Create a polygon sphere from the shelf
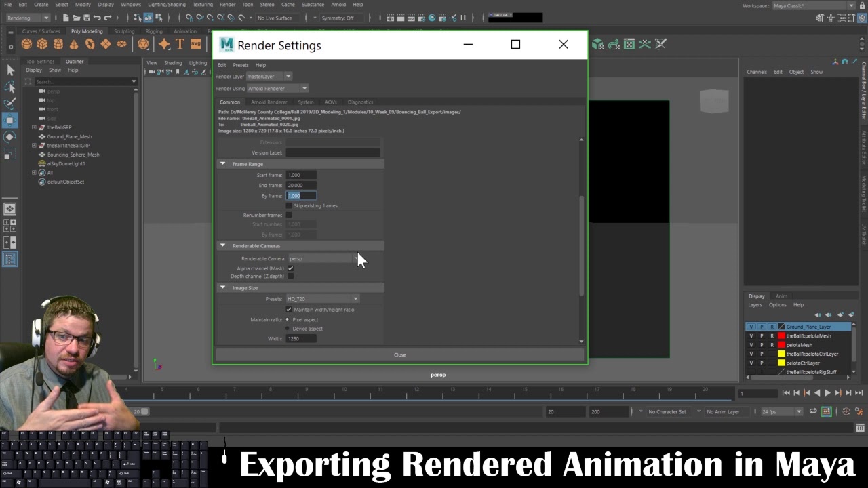This screenshot has width=868, height=488. tap(26, 44)
